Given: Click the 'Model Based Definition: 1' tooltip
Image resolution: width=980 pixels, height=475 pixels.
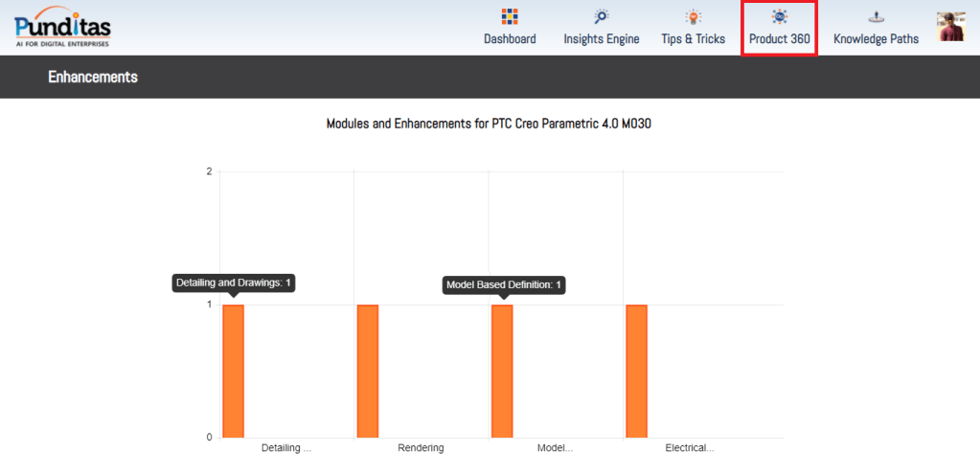Looking at the screenshot, I should (504, 284).
